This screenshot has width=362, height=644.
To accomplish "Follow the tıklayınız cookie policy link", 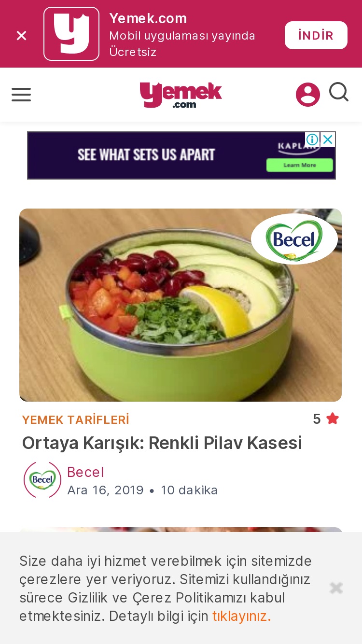I will [x=241, y=616].
